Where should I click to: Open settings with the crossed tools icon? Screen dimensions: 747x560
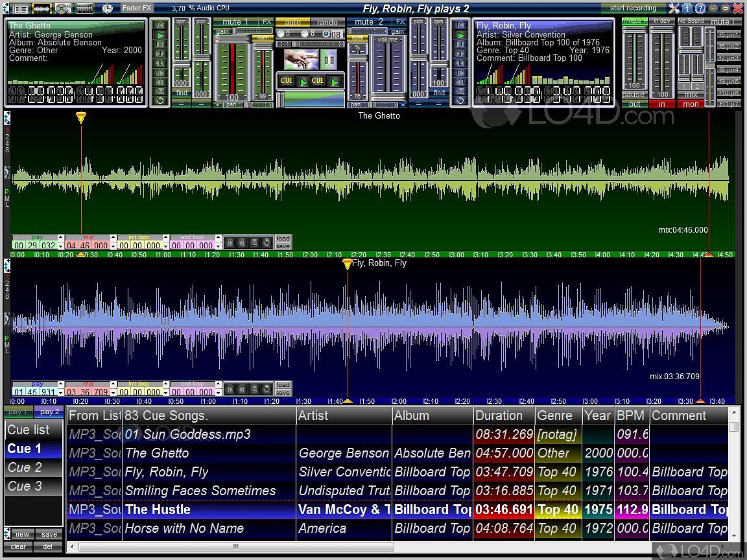(674, 8)
